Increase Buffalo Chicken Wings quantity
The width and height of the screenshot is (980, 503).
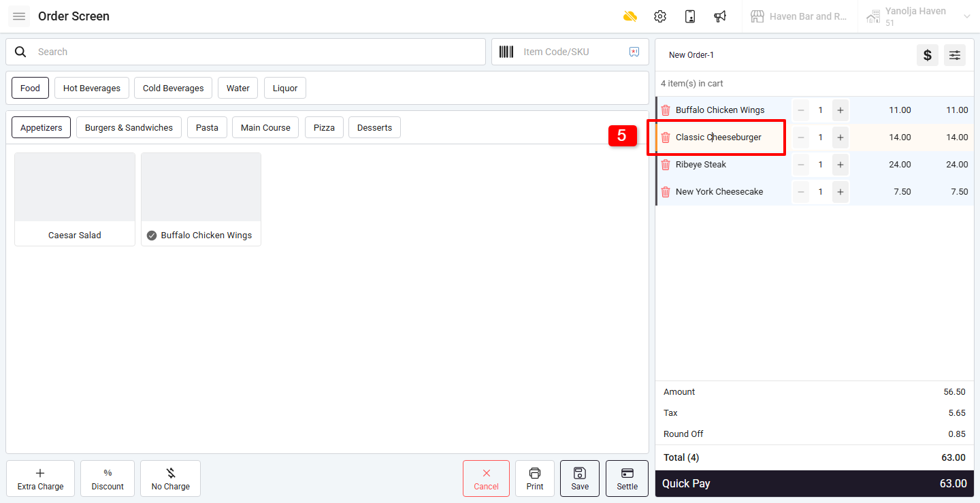coord(840,110)
